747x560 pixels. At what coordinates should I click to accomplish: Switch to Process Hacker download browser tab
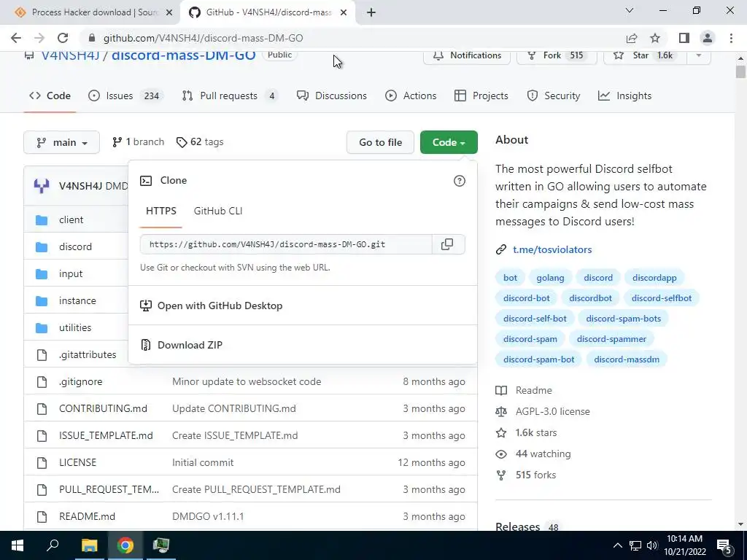click(89, 12)
